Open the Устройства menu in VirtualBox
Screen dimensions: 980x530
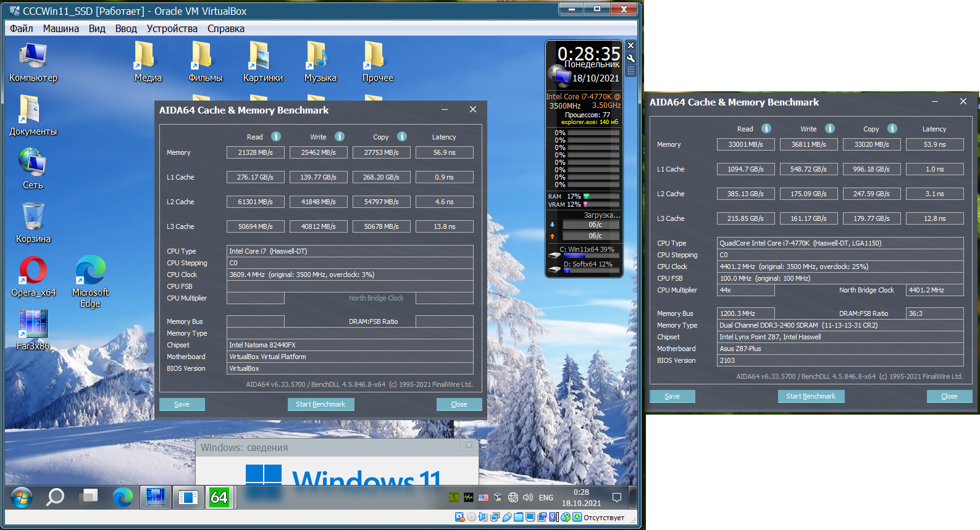pos(172,28)
